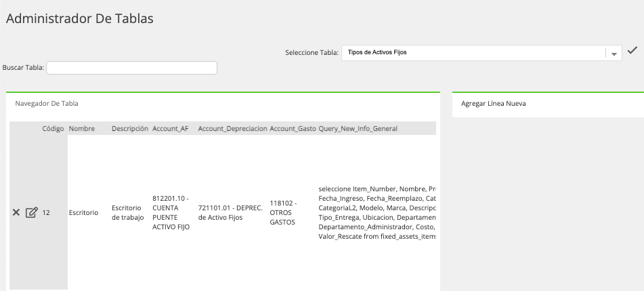644x291 pixels.
Task: Edit the Escritorio row via pencil icon
Action: tap(32, 212)
